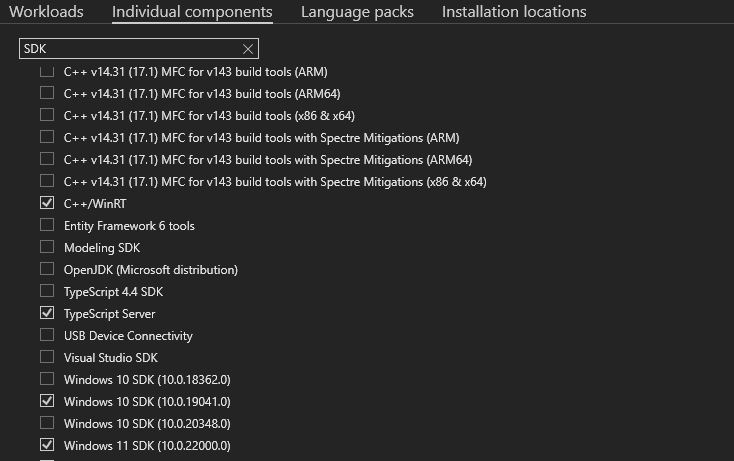Enable Entity Framework 6 tools checkbox
734x461 pixels.
[47, 225]
